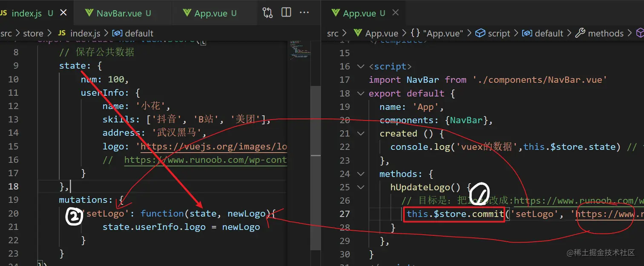Click '"App.vue"' braces item in right breadcrumb
Screen dimensions: 644x266
click(443, 33)
